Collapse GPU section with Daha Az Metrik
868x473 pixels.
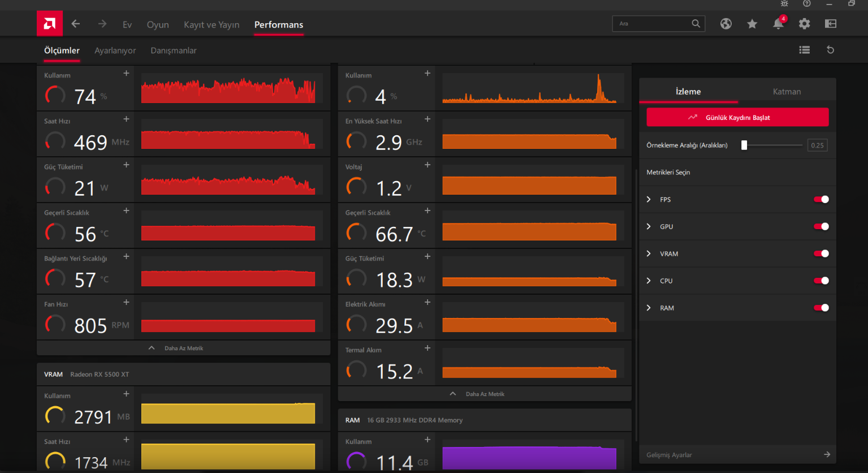[x=183, y=348]
